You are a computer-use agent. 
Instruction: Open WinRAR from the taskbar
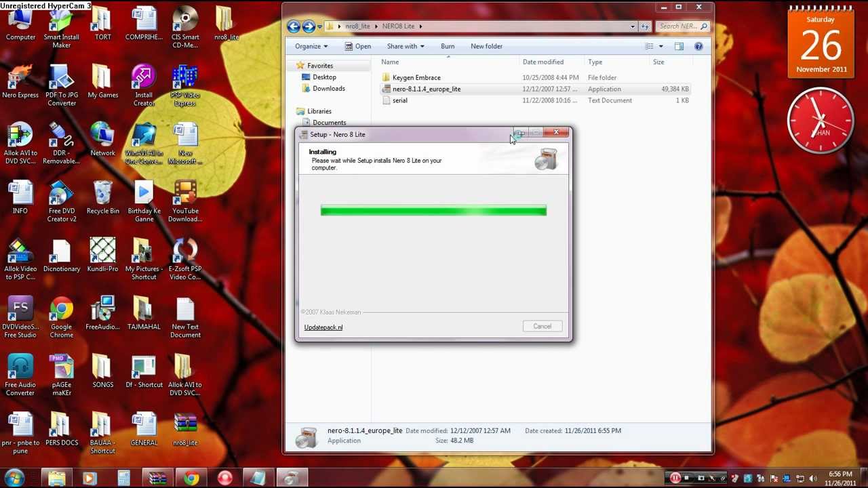(157, 479)
